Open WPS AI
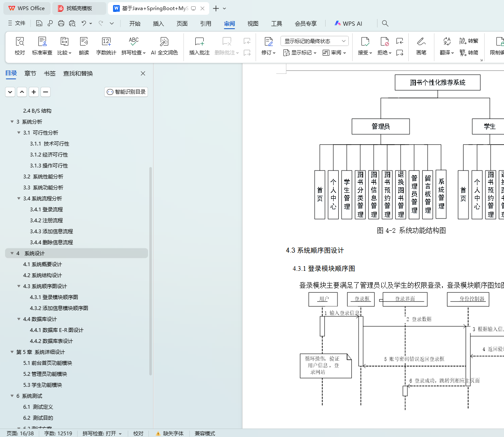This screenshot has height=437, width=504. (348, 24)
